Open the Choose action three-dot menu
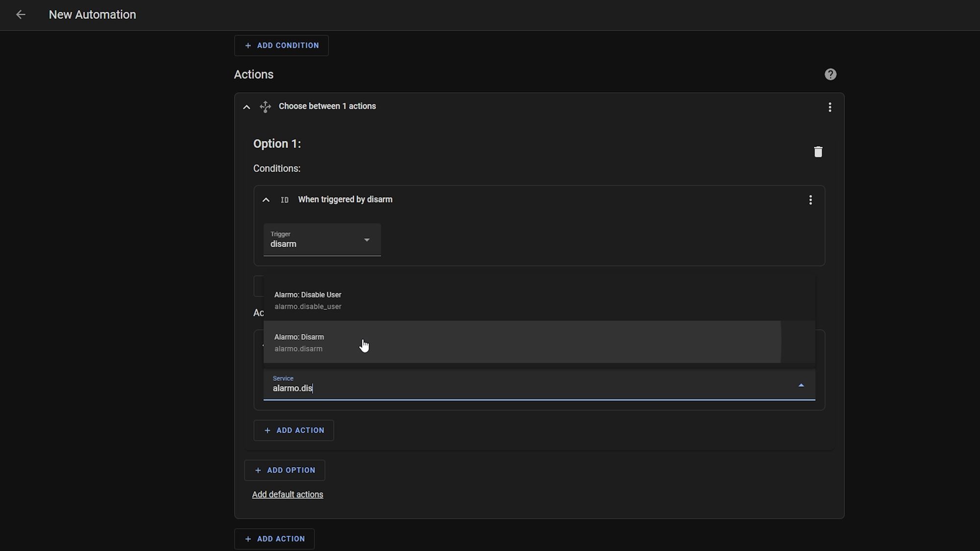Viewport: 980px width, 551px height. click(830, 107)
